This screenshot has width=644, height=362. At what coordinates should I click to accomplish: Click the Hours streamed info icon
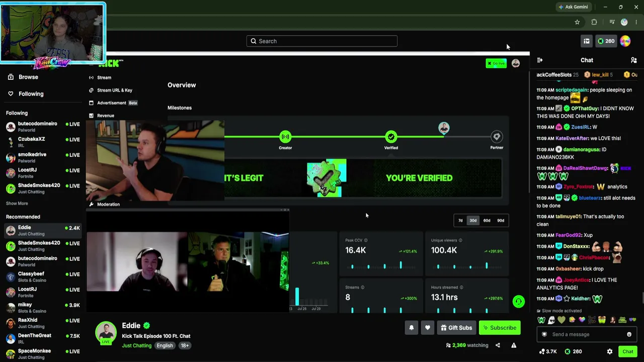pos(462,288)
